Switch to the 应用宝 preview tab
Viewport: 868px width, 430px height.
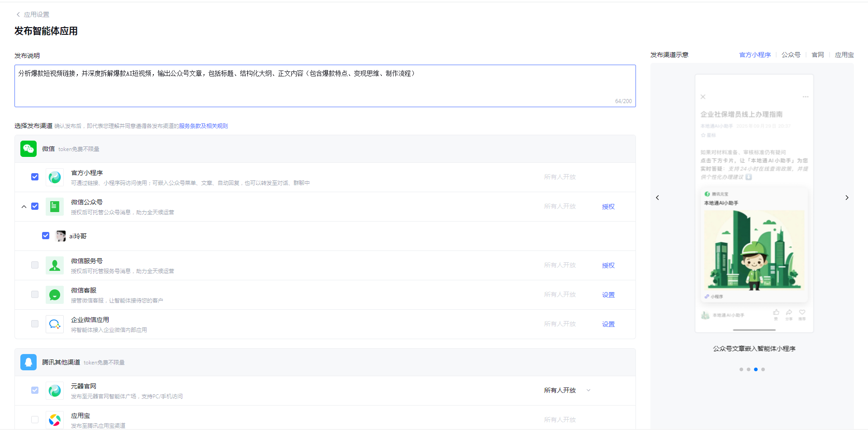point(844,55)
